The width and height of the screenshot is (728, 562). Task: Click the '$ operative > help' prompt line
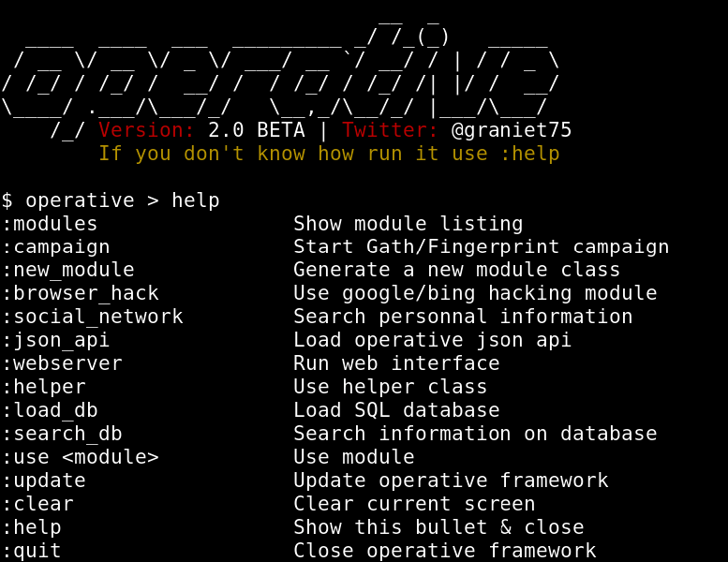tap(111, 200)
